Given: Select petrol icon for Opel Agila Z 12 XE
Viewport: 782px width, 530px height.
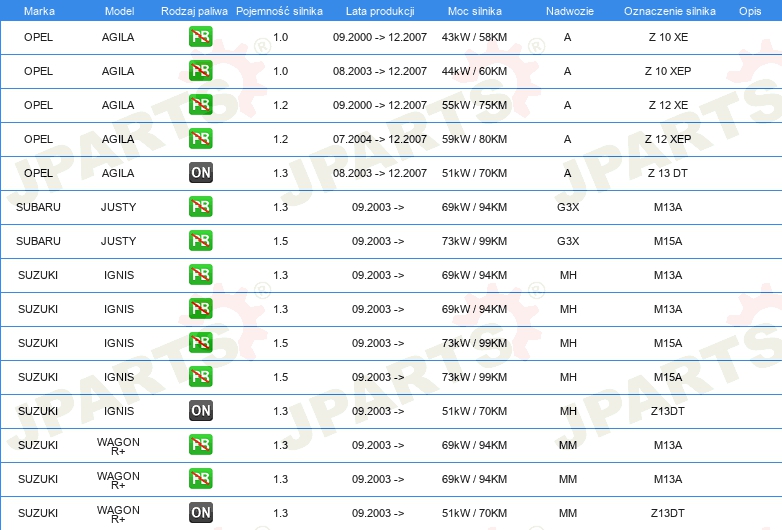Looking at the screenshot, I should pos(200,105).
